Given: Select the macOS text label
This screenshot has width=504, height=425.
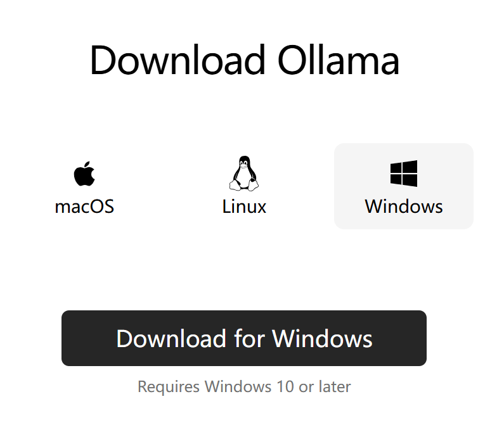Looking at the screenshot, I should pos(84,206).
